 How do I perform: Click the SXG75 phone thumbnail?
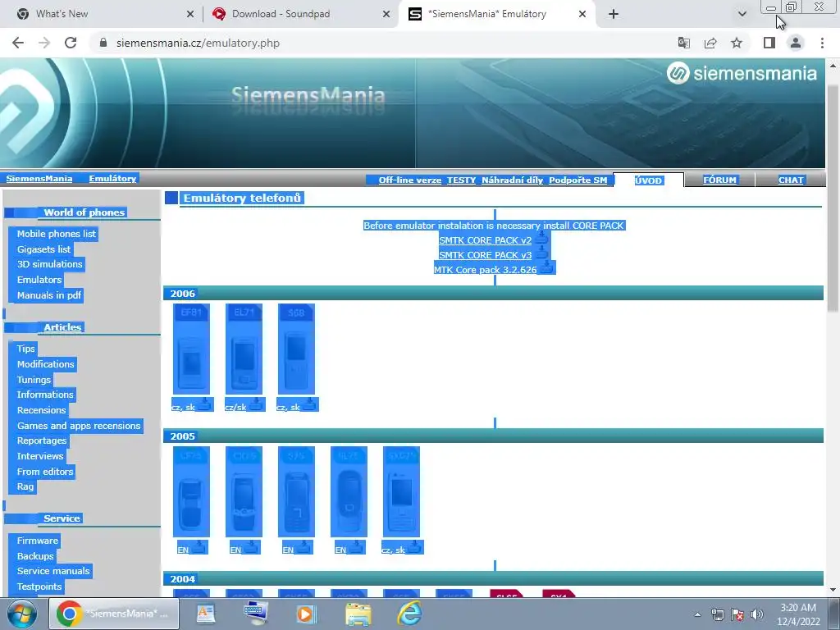pos(401,491)
